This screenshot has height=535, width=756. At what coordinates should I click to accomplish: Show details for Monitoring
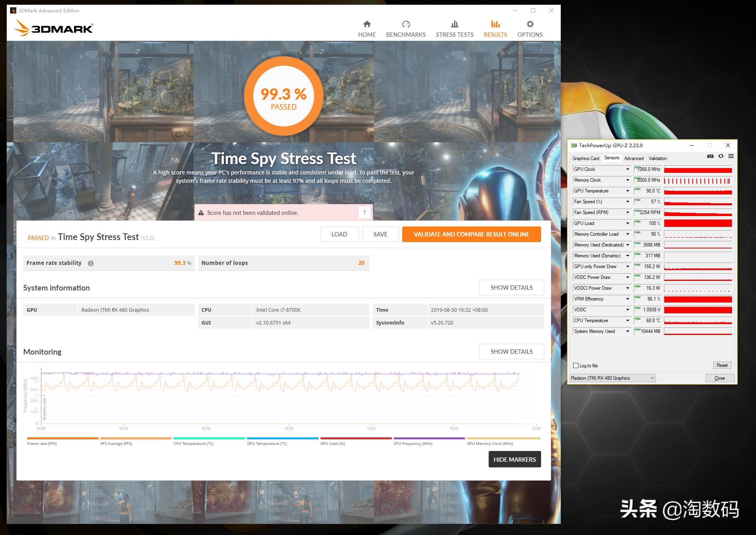pos(511,352)
